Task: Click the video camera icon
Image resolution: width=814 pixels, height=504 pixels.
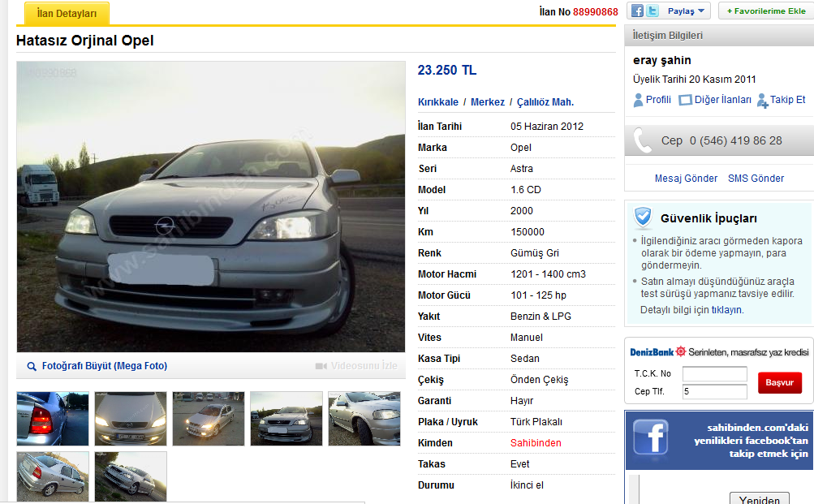Action: point(321,367)
